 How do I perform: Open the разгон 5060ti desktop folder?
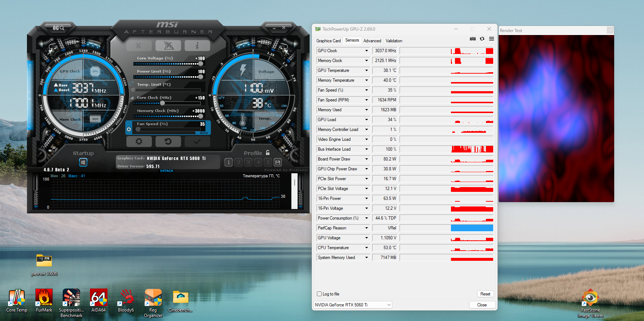tap(44, 265)
